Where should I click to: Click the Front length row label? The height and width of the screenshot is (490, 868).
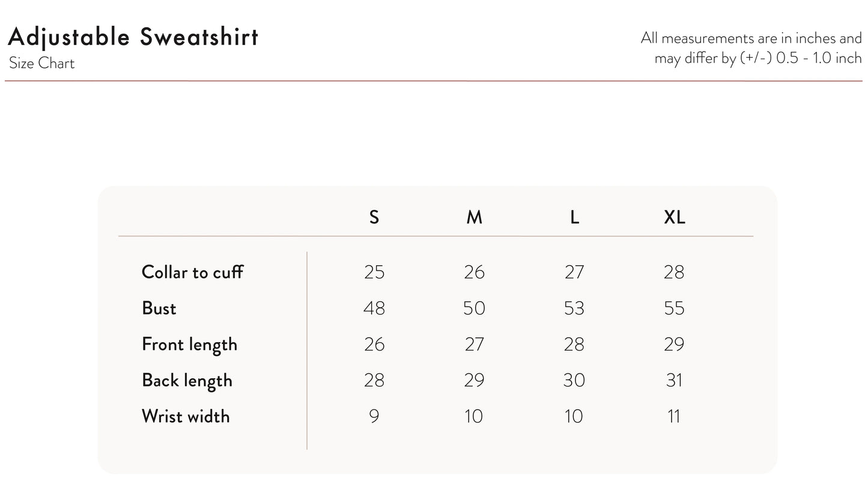click(189, 345)
